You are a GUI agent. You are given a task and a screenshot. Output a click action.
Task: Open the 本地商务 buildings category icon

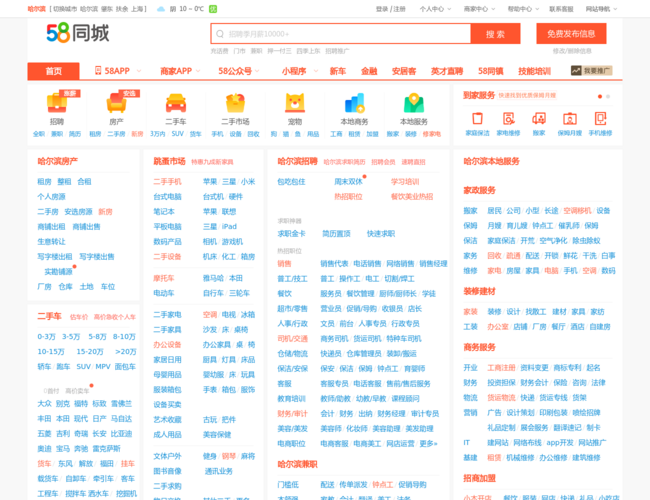[354, 102]
